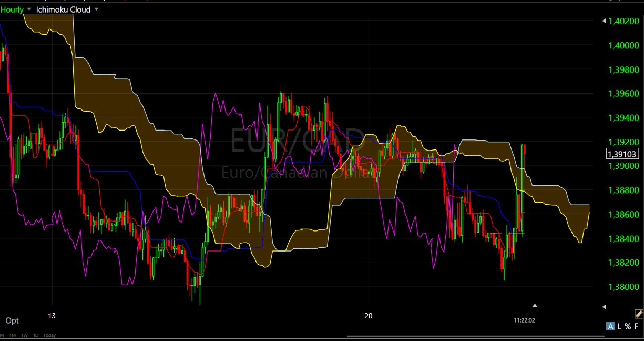Viewport: 644px width, 341px height.
Task: Click the 1M monthly range button
Action: 13,335
